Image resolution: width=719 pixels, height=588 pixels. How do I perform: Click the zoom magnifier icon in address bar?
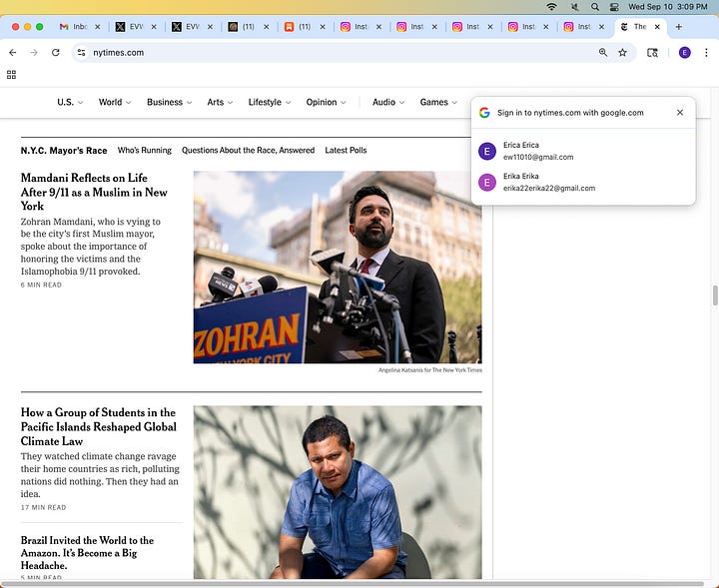pos(603,53)
